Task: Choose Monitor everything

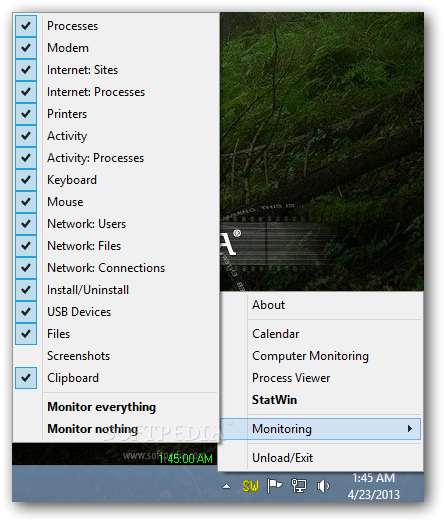Action: [x=115, y=407]
